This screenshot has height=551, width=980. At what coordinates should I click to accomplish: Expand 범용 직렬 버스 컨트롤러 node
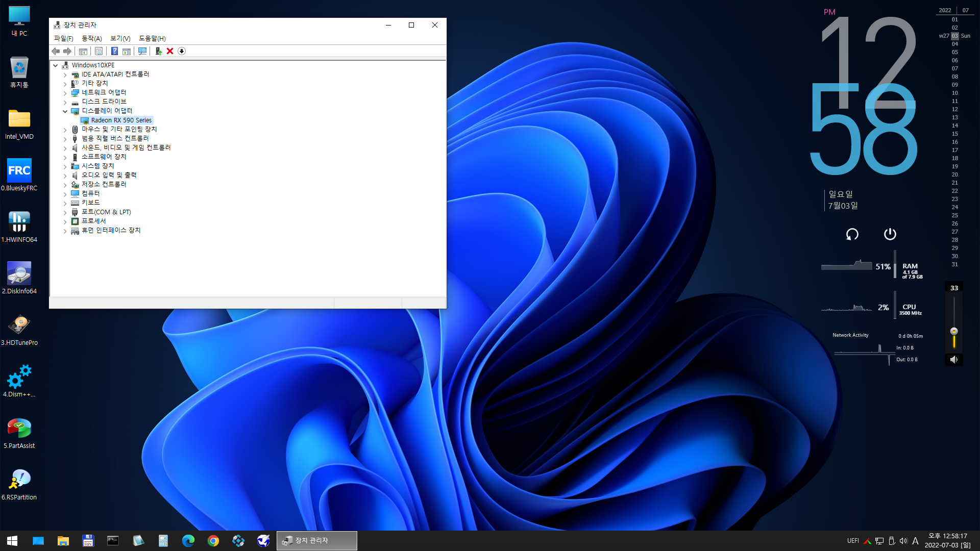tap(65, 139)
